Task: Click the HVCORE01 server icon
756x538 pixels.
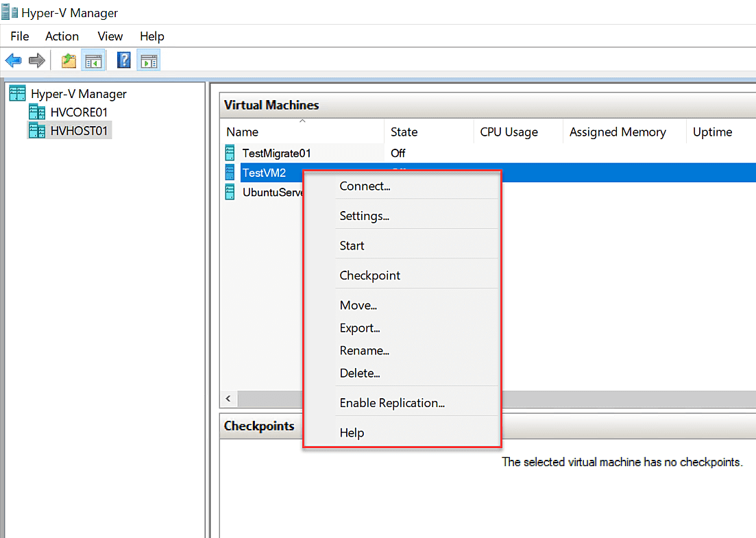Action: click(37, 112)
